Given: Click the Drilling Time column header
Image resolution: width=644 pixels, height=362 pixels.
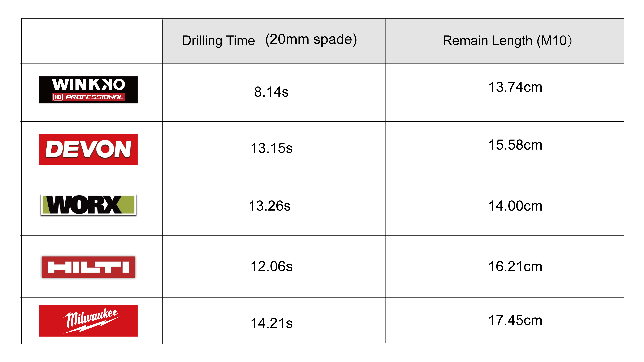Looking at the screenshot, I should 274,41.
